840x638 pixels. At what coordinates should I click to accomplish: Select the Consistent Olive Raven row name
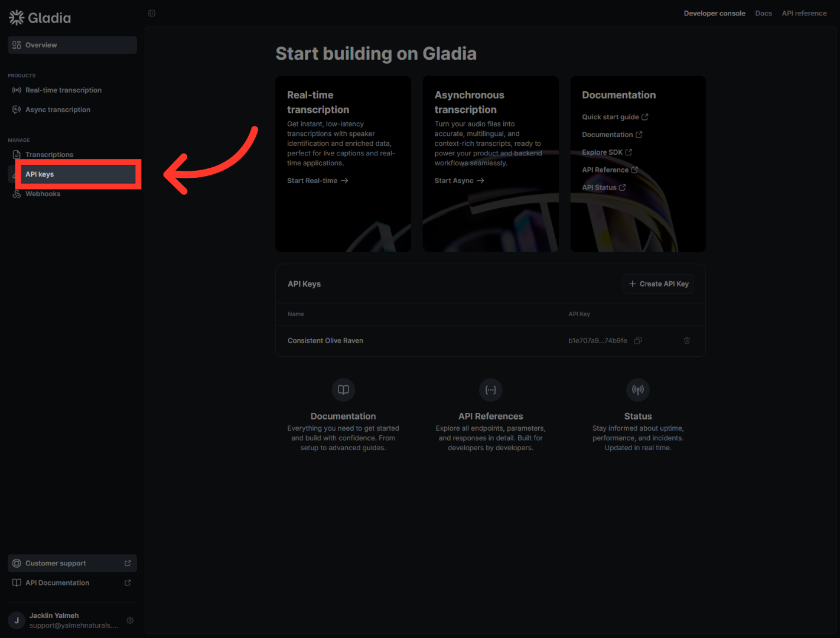[x=325, y=341]
